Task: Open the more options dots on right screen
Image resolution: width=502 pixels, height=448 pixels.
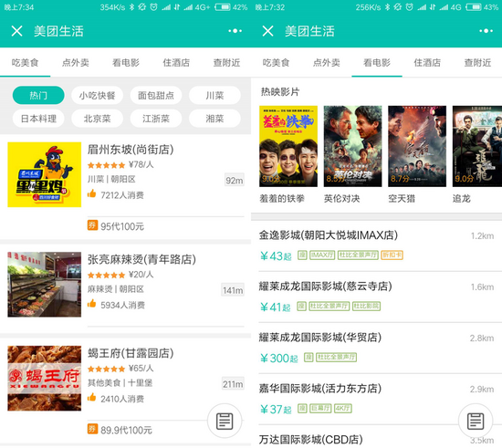Action: (x=486, y=31)
